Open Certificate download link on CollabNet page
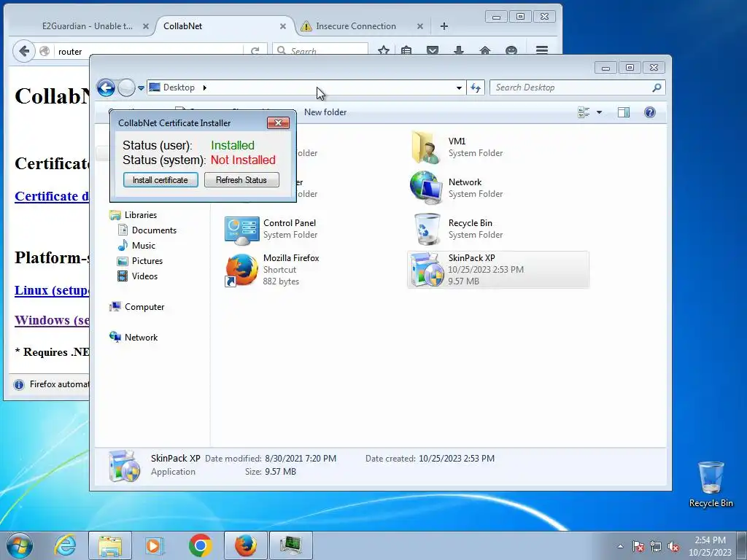Screen dimensions: 747x560 pos(52,196)
